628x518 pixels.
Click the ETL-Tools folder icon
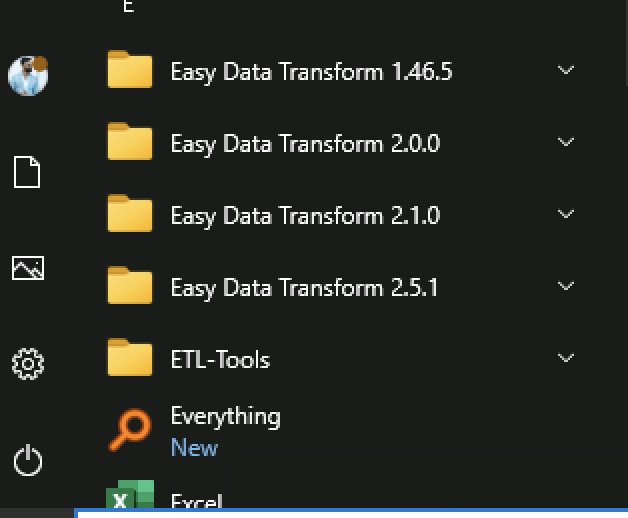(130, 357)
